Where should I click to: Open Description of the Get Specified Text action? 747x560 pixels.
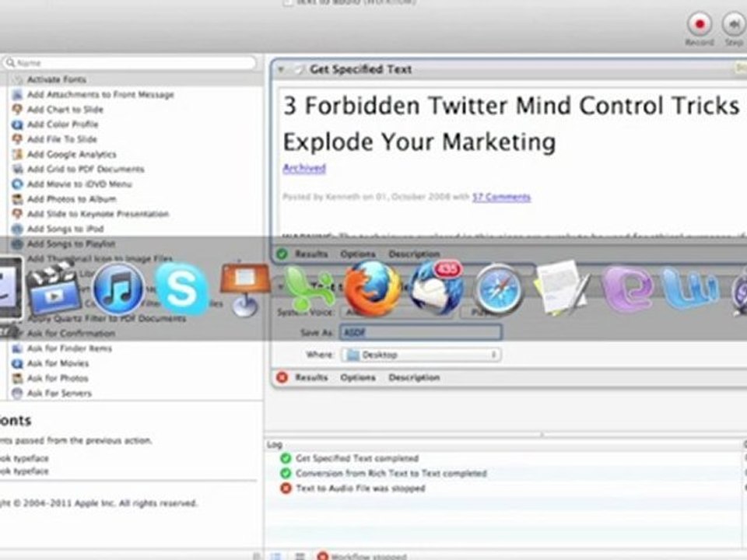pos(414,254)
